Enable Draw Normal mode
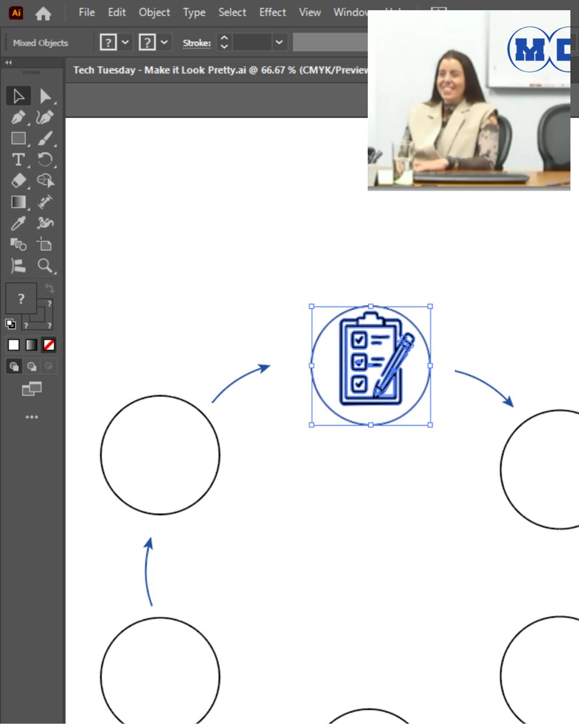Screen dimensions: 579x728 [x=13, y=366]
